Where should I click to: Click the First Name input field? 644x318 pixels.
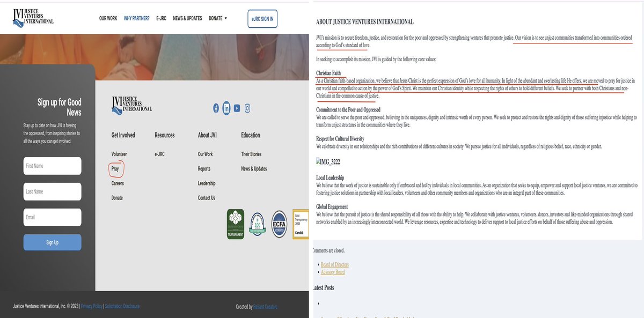(x=53, y=166)
